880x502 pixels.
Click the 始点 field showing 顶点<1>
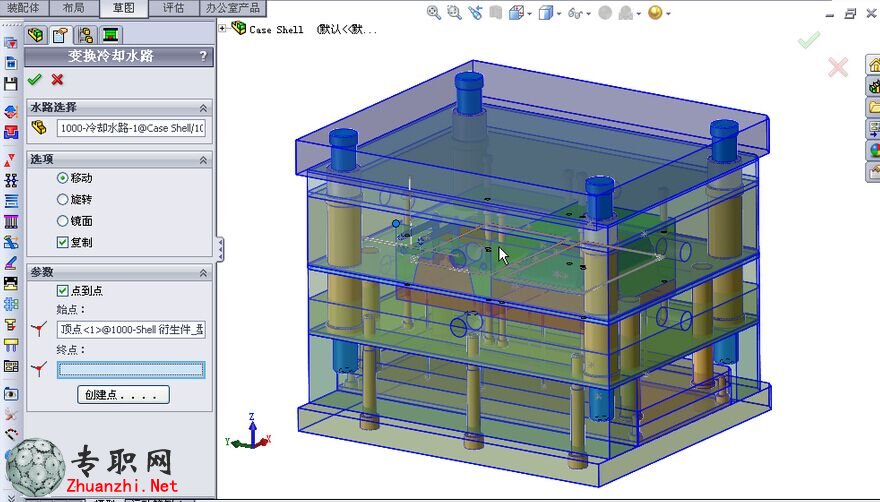click(131, 329)
